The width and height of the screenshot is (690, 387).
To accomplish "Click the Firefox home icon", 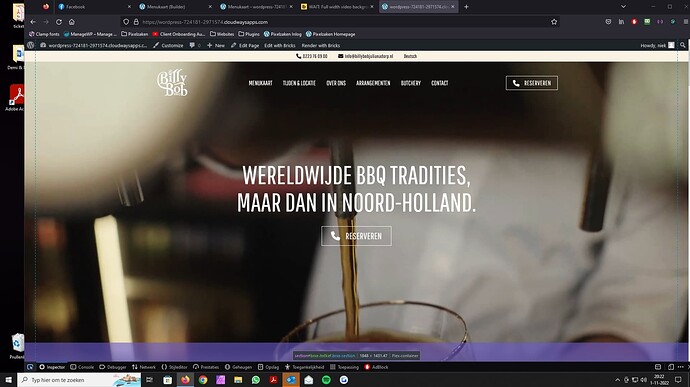I will [x=72, y=22].
